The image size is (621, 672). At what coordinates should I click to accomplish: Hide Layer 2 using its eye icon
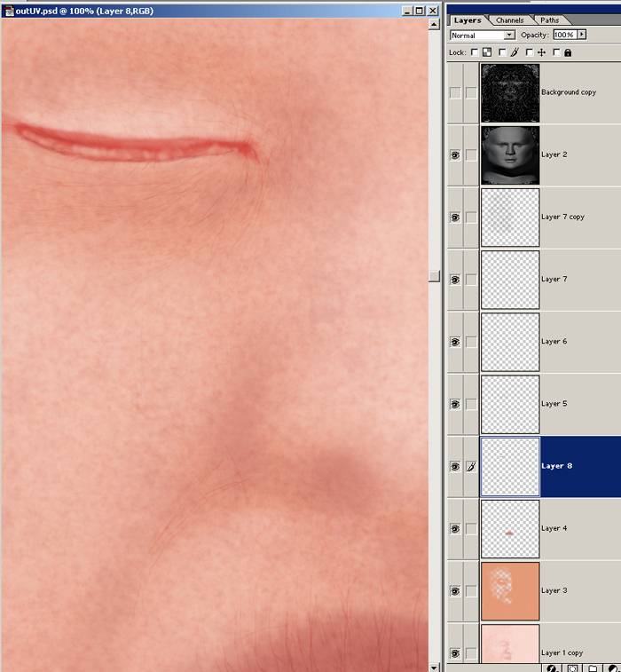point(455,154)
